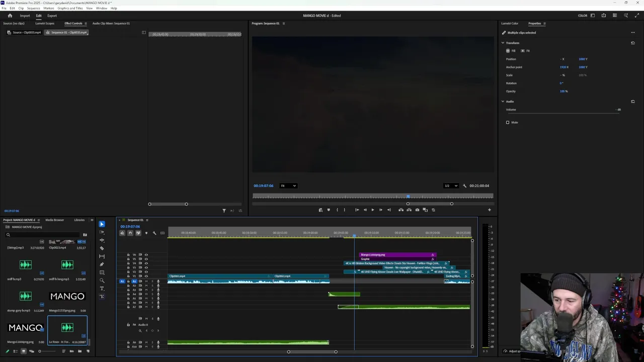Click the Fill button under Transform
The height and width of the screenshot is (362, 644).
click(x=511, y=51)
